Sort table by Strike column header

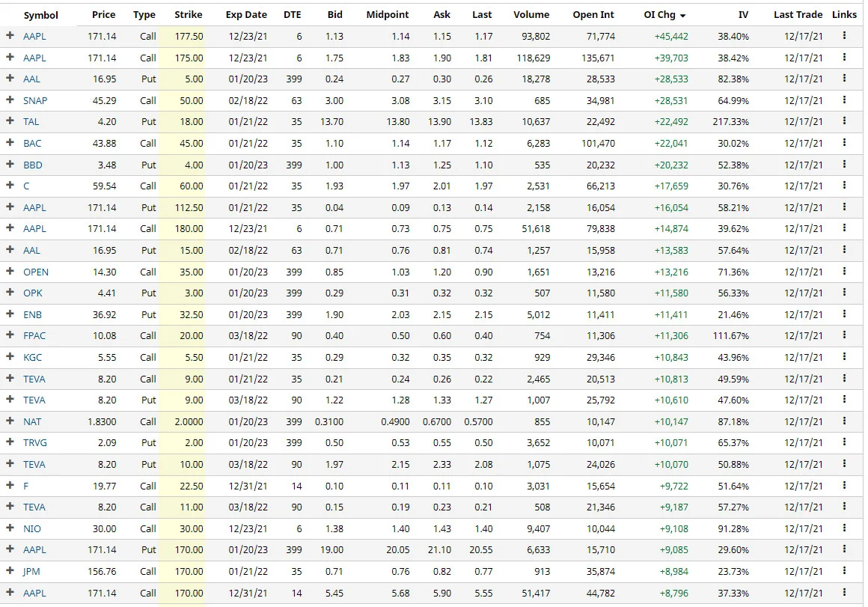(x=189, y=15)
